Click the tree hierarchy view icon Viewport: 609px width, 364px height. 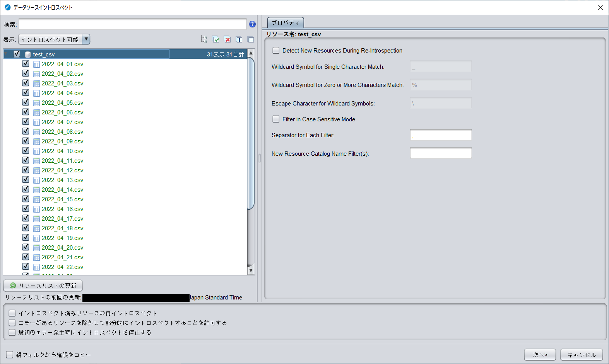click(204, 39)
